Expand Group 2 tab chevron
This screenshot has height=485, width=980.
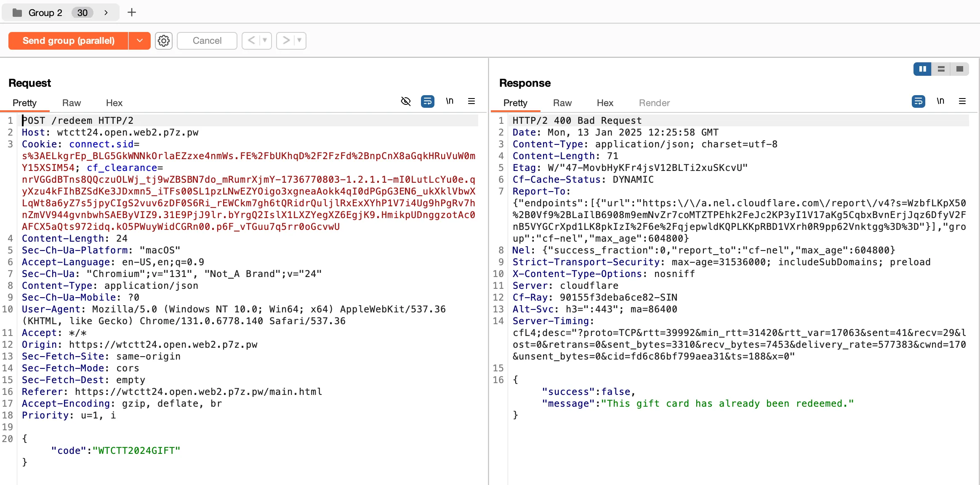click(106, 13)
